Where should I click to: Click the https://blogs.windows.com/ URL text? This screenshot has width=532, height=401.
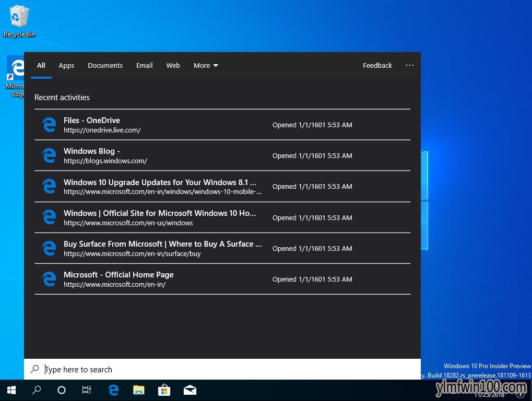coord(105,161)
